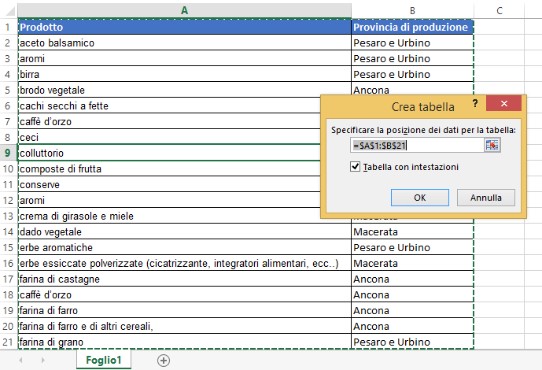Screen dimensions: 542x370
Task: Select the ceci cell
Action: [x=169, y=137]
